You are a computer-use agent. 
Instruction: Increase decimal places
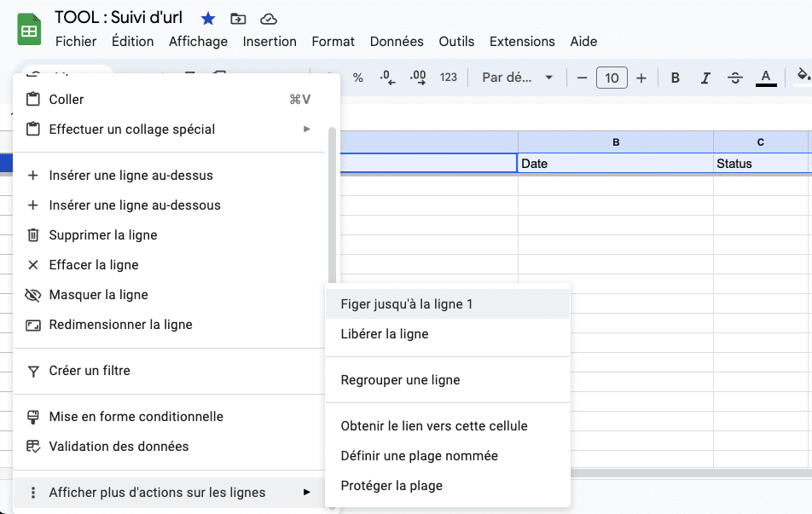point(418,78)
